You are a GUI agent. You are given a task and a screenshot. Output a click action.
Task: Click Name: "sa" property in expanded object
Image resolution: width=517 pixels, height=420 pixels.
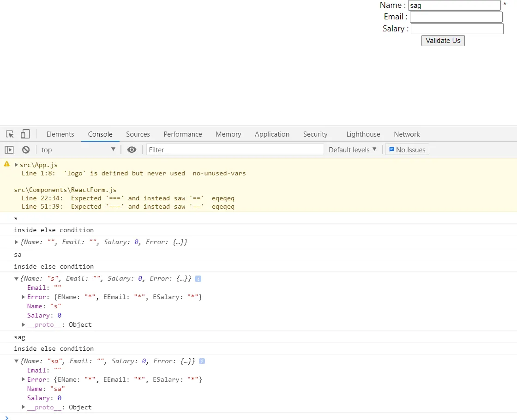[46, 389]
